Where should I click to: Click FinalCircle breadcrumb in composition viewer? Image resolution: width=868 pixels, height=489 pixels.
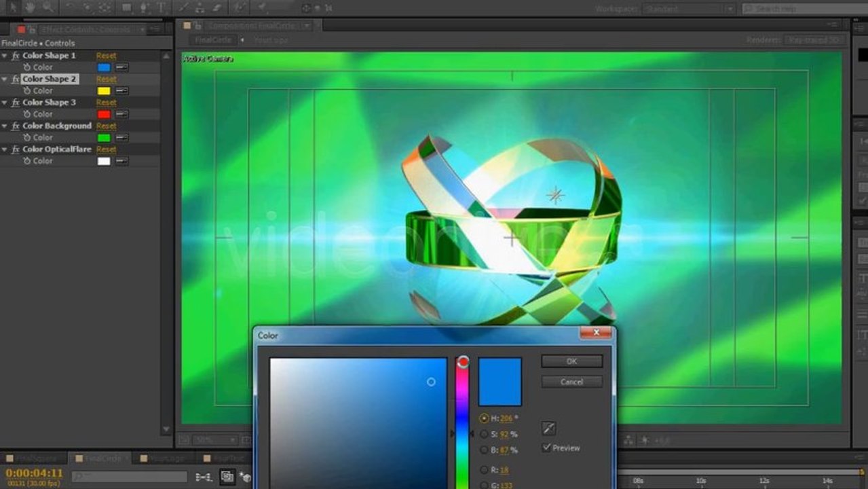tap(213, 40)
